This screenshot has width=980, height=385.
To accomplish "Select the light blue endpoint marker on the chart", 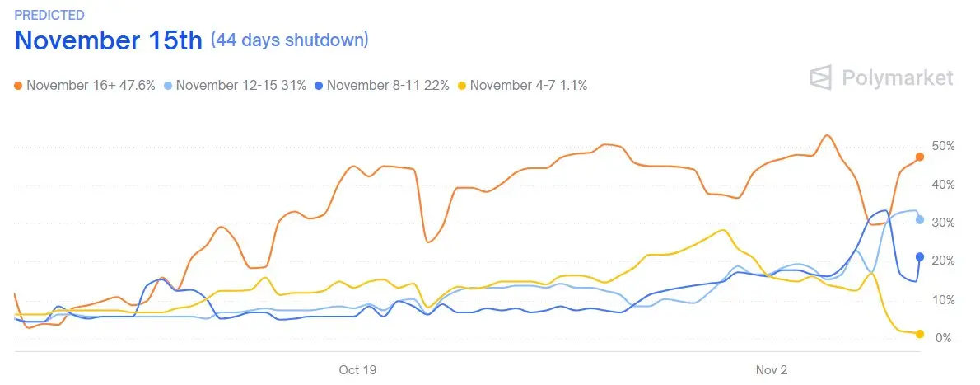I will click(920, 219).
